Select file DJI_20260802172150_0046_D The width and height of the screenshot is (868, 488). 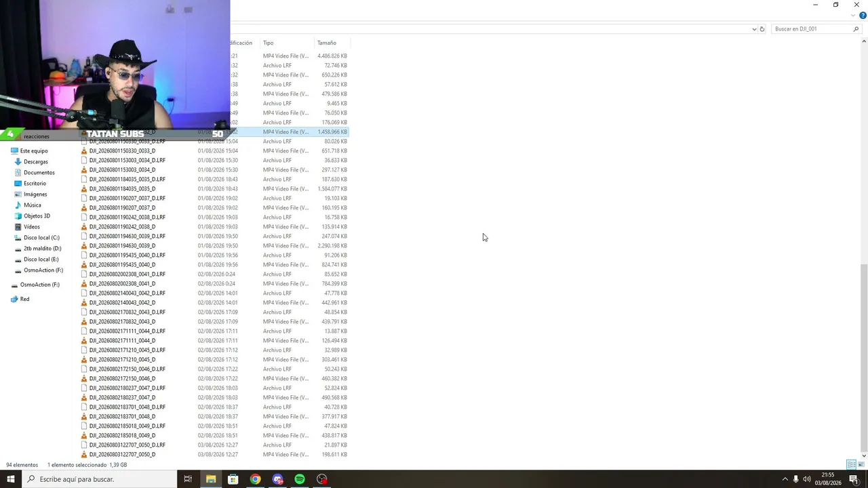pos(122,379)
